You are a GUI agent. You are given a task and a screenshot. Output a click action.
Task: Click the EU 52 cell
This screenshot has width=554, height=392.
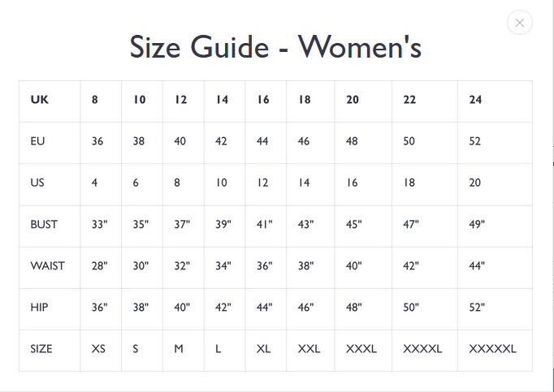[475, 141]
